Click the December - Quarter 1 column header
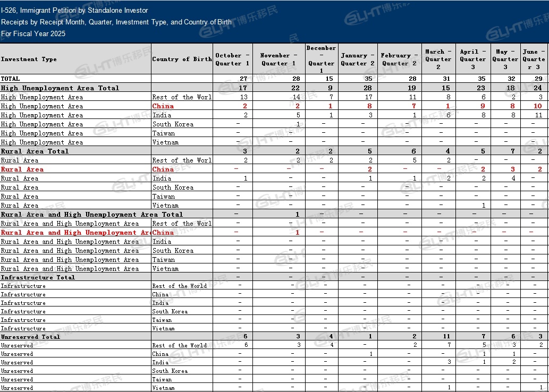Screen dimensions: 549x392 [x=321, y=59]
